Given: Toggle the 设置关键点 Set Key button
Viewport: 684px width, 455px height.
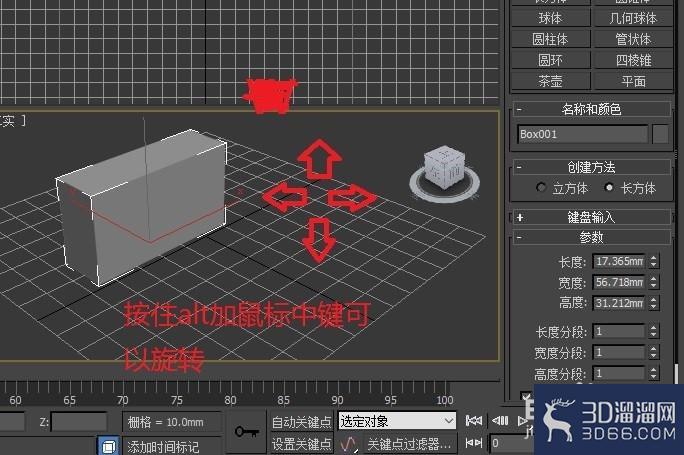Looking at the screenshot, I should 301,444.
